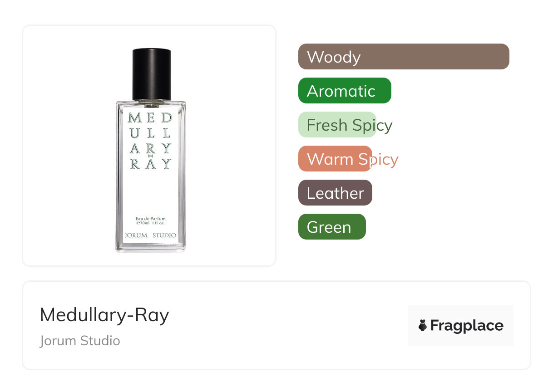Choose the Fresh Spicy accord bar

[337, 125]
